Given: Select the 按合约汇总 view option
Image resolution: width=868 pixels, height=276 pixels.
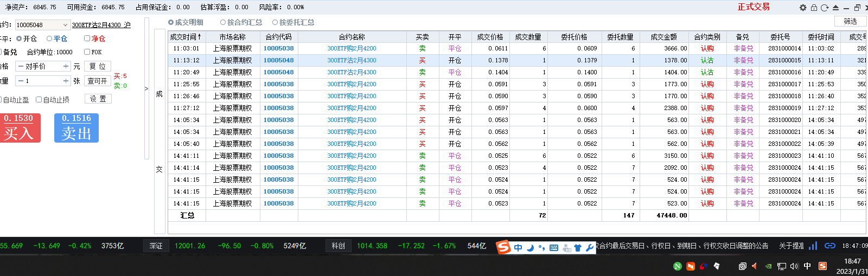Looking at the screenshot, I should tap(223, 22).
